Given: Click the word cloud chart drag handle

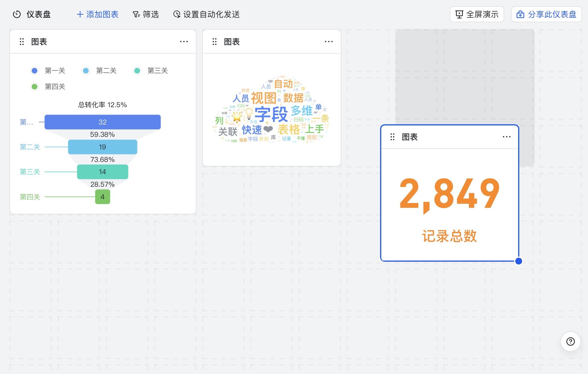Looking at the screenshot, I should [x=214, y=42].
